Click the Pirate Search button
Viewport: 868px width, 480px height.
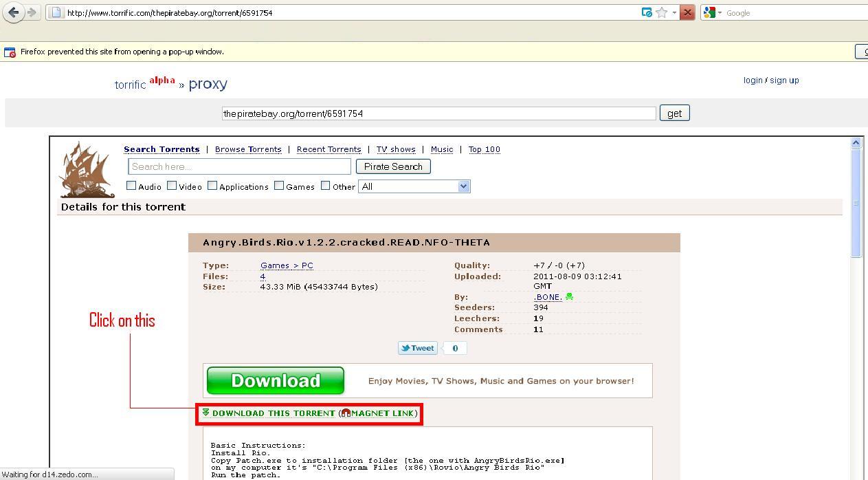pyautogui.click(x=393, y=166)
